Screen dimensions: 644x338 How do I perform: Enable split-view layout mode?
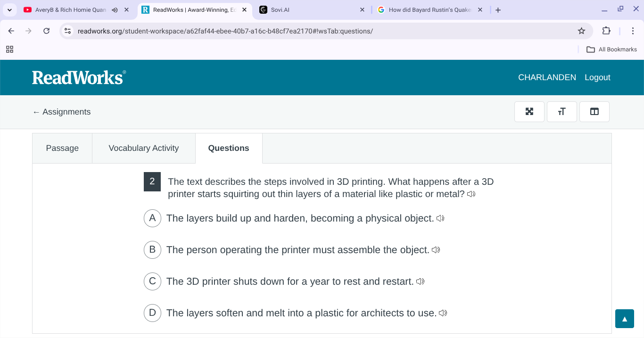tap(594, 112)
